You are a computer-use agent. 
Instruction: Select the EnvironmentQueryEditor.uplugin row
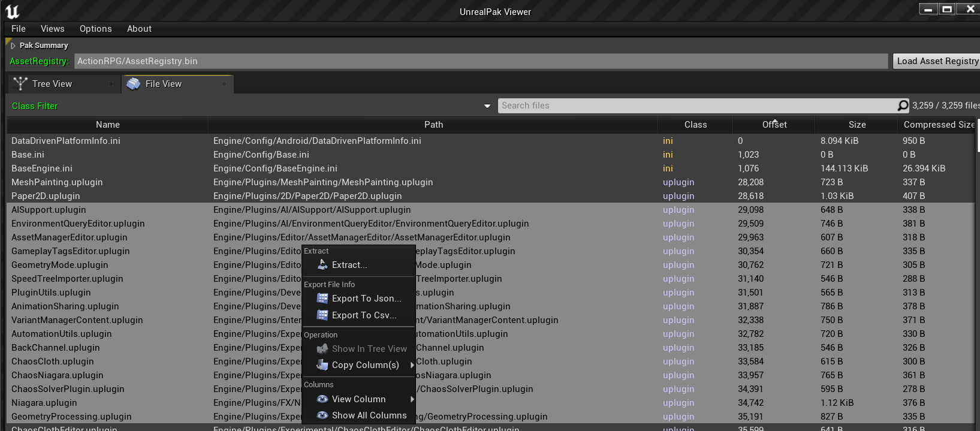(x=490, y=223)
